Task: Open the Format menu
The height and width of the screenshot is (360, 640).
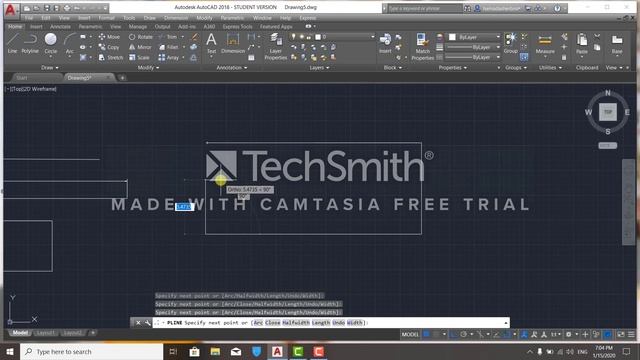Action: point(106,18)
